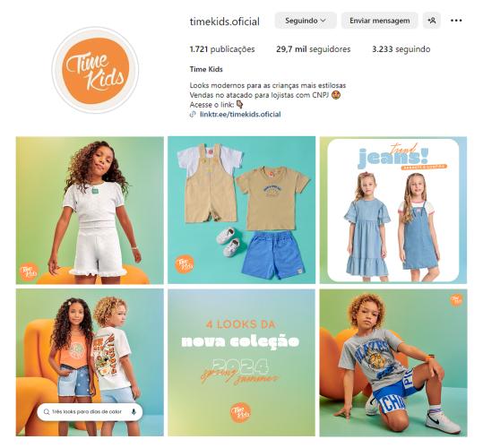Open the three-dot more options menu
This screenshot has width=483, height=448.
[x=456, y=21]
